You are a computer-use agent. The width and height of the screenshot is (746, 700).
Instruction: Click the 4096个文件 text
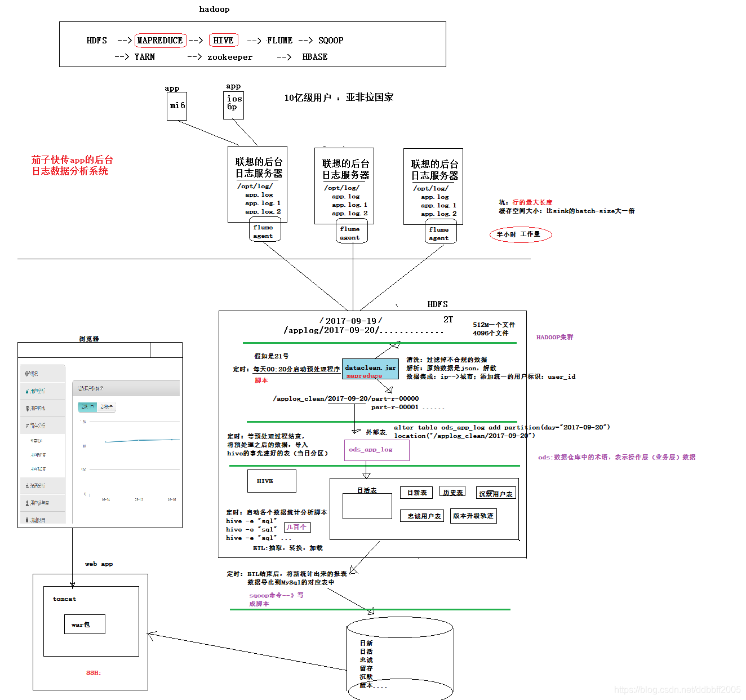(x=490, y=333)
